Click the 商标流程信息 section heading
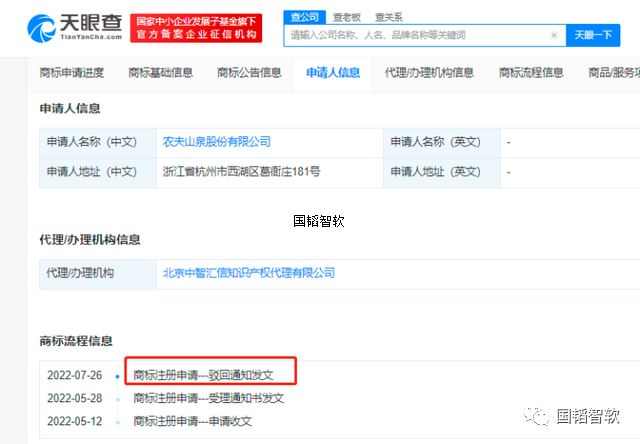This screenshot has height=444, width=640. coord(76,341)
